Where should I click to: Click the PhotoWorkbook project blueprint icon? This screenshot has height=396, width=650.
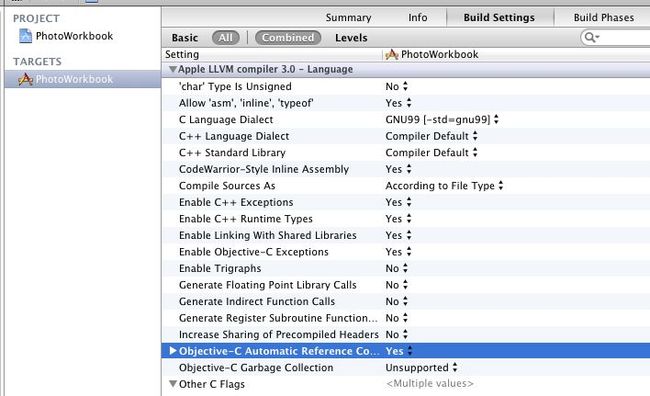[x=25, y=36]
